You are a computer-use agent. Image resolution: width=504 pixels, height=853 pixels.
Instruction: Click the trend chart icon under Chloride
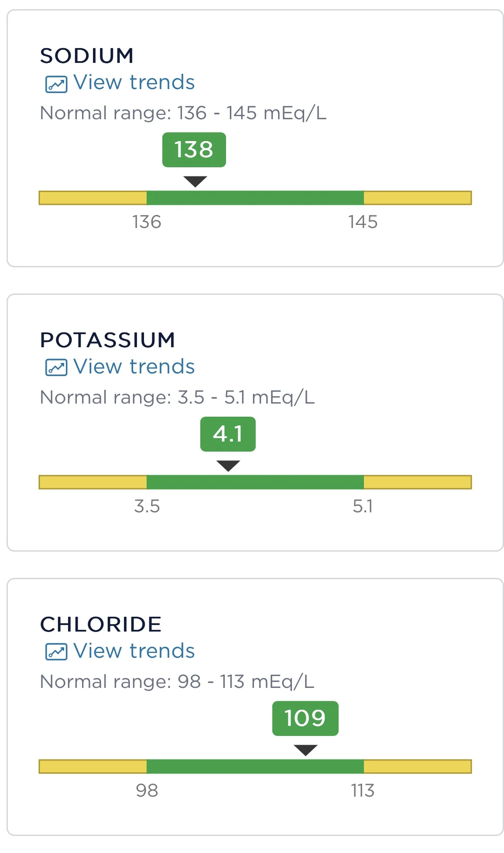(56, 652)
